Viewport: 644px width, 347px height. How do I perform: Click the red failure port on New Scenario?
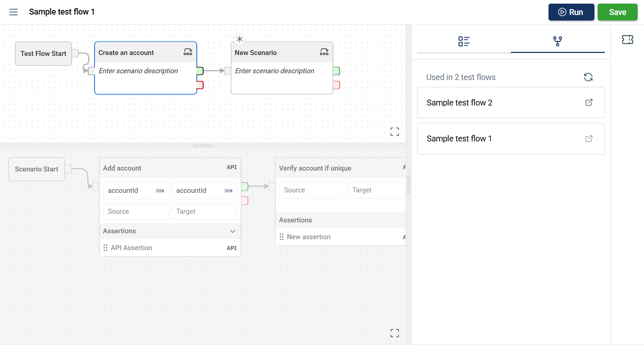coord(336,85)
